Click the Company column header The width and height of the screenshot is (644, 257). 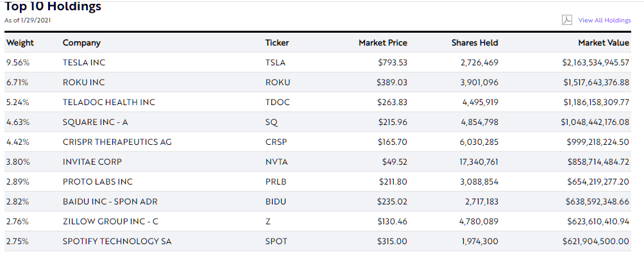[x=81, y=43]
